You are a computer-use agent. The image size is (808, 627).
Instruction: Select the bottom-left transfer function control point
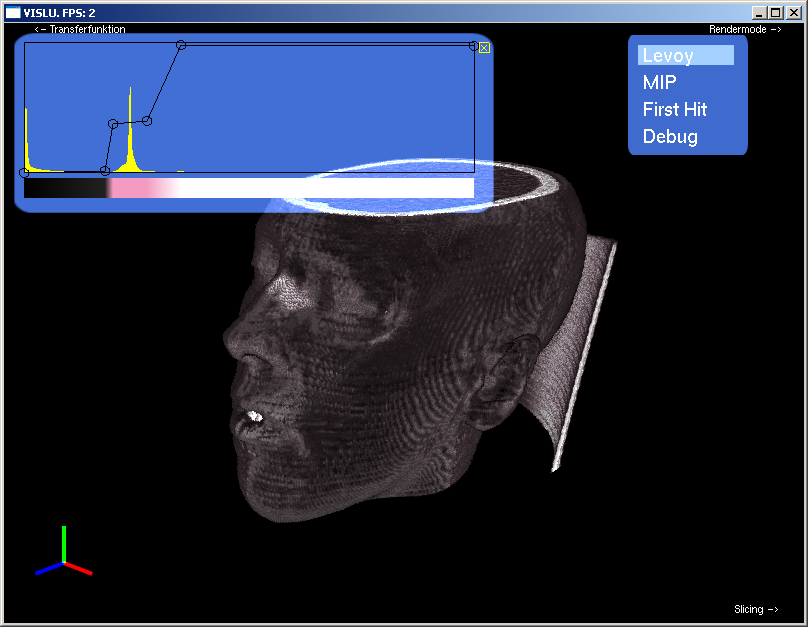click(24, 173)
